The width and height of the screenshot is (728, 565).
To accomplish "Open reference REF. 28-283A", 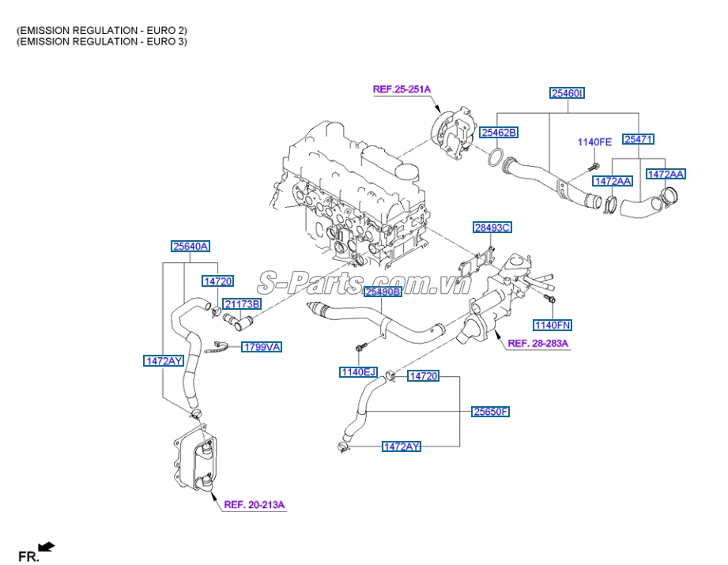I will tap(538, 344).
